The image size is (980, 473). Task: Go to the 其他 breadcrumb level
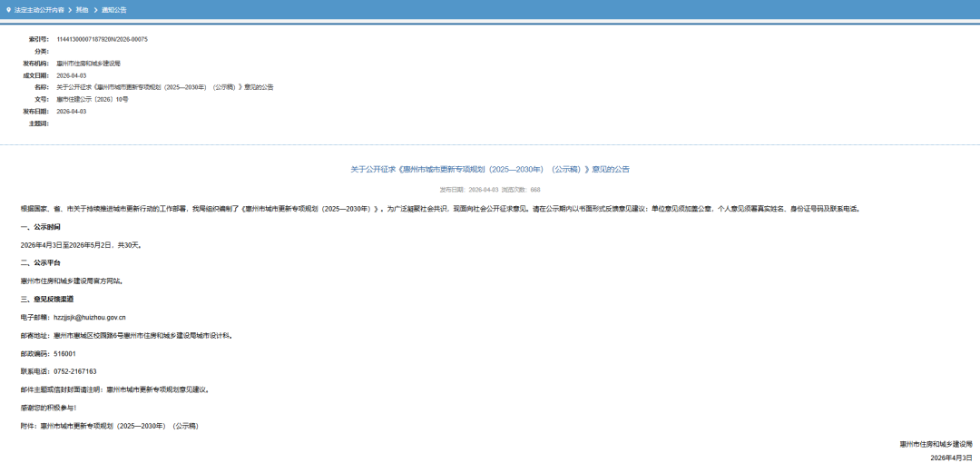[x=82, y=10]
